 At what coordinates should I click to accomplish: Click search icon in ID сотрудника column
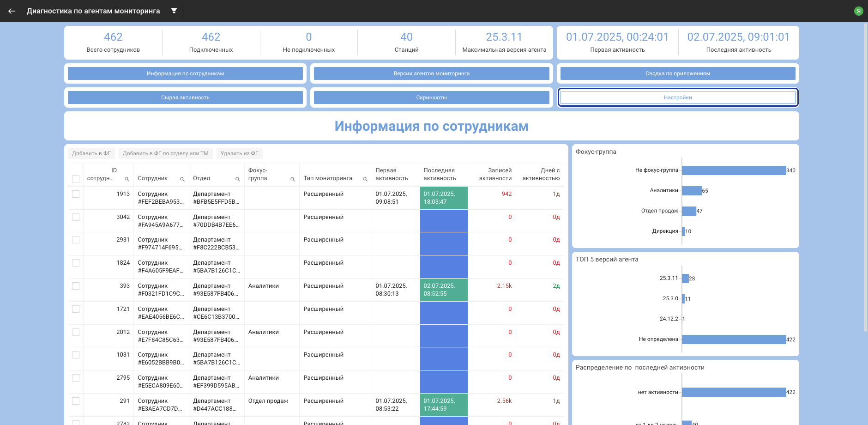pos(127,179)
